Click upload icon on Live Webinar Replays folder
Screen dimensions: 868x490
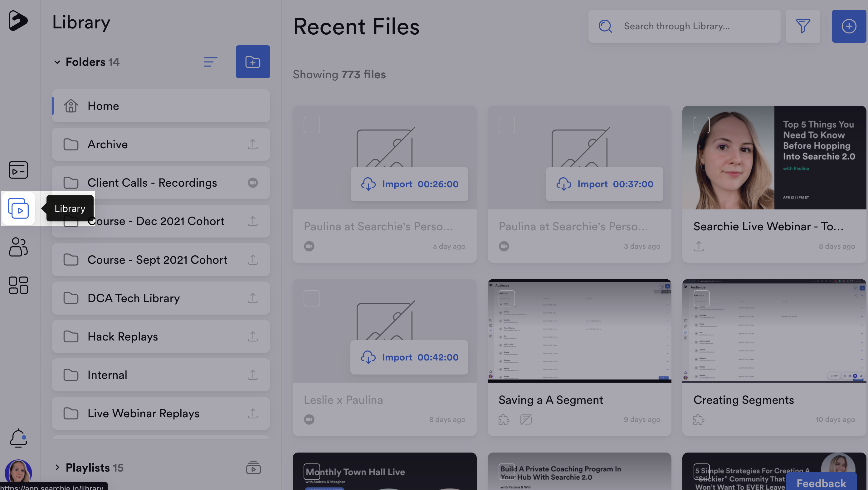click(253, 413)
